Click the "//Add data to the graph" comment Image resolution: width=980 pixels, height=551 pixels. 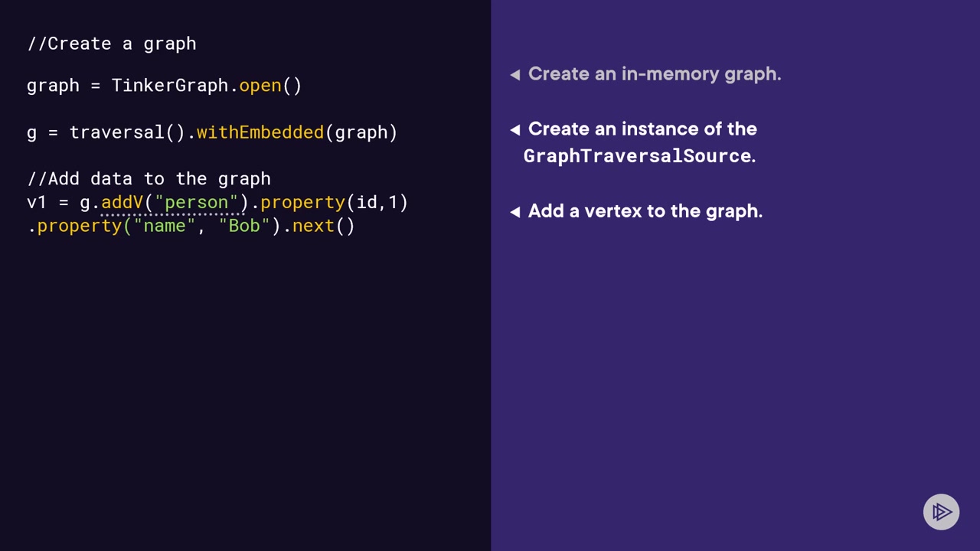pyautogui.click(x=149, y=179)
